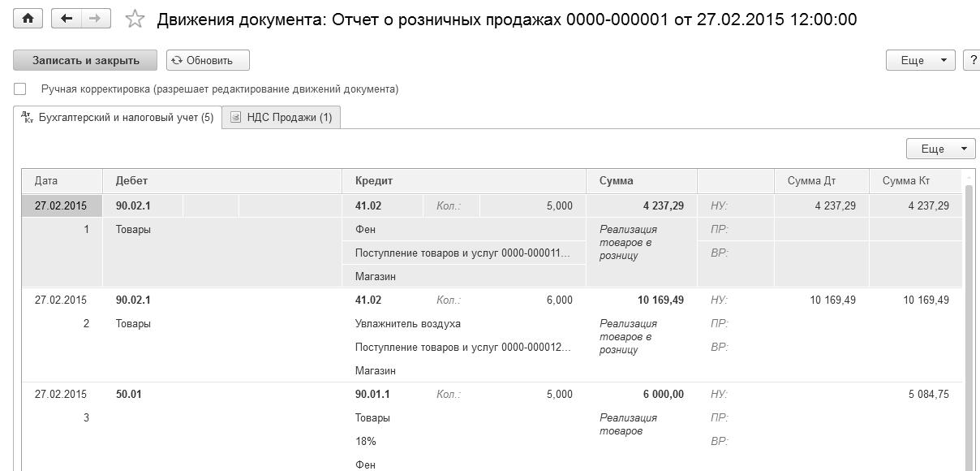Screen dimensions: 980x471
Task: Select the Фен row under credit 41.02
Action: point(366,230)
